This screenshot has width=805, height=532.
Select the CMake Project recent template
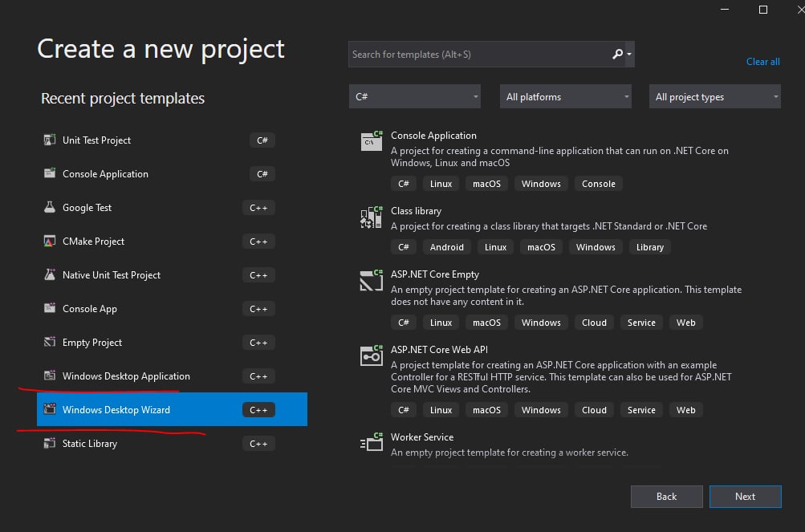tap(172, 242)
